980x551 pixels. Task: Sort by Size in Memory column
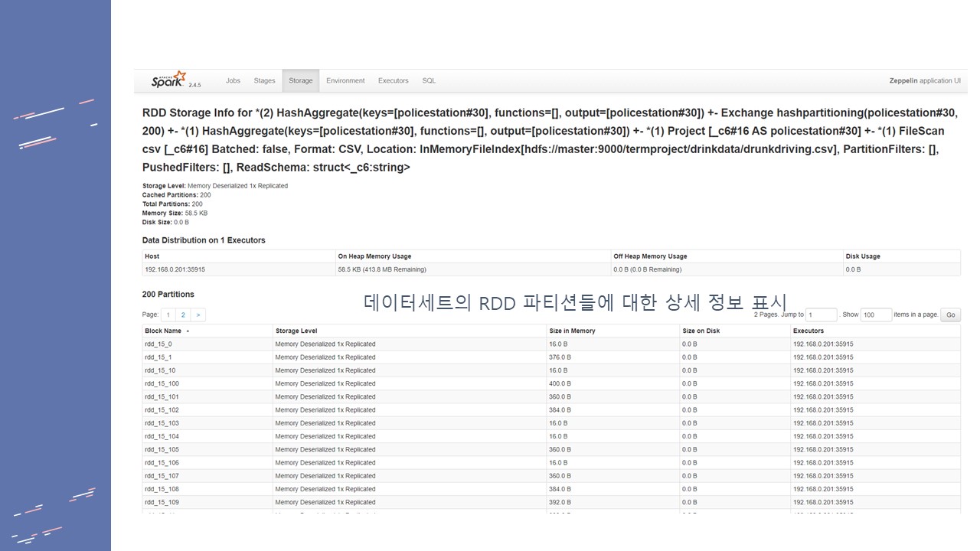point(572,331)
